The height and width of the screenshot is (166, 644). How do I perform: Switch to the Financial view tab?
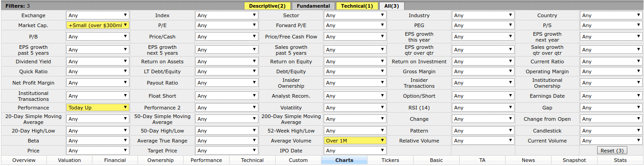[115, 160]
